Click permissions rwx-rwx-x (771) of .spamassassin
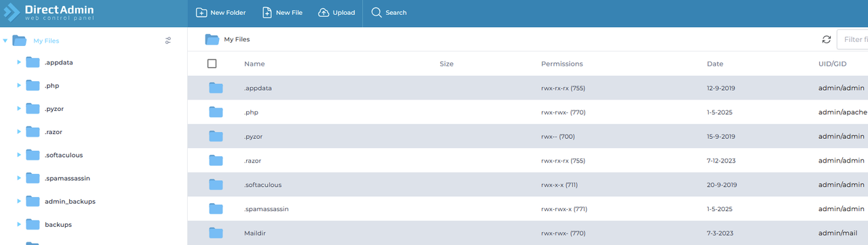 pyautogui.click(x=564, y=209)
